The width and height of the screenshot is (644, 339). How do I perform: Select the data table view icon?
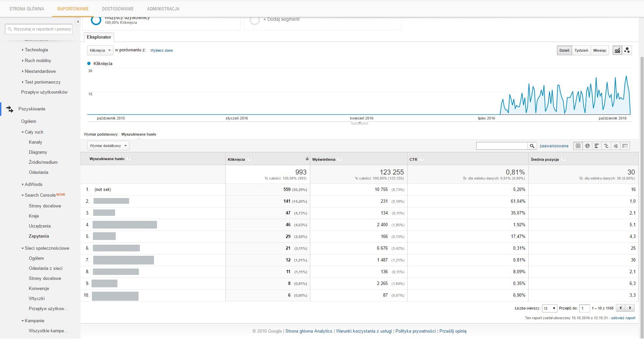(x=578, y=146)
